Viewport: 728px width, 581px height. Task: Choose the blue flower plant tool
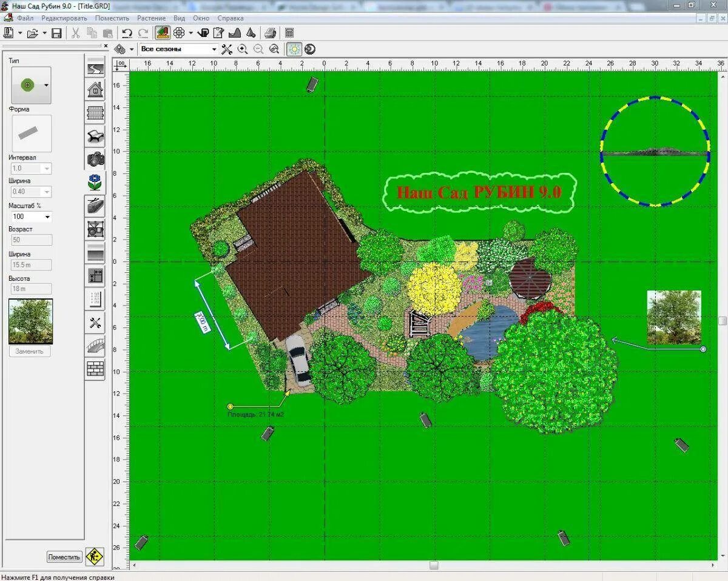(95, 182)
